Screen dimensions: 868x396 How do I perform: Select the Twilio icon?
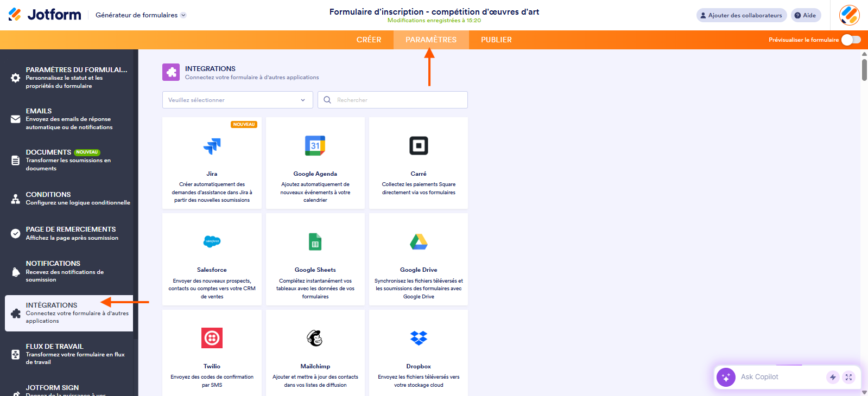[212, 338]
